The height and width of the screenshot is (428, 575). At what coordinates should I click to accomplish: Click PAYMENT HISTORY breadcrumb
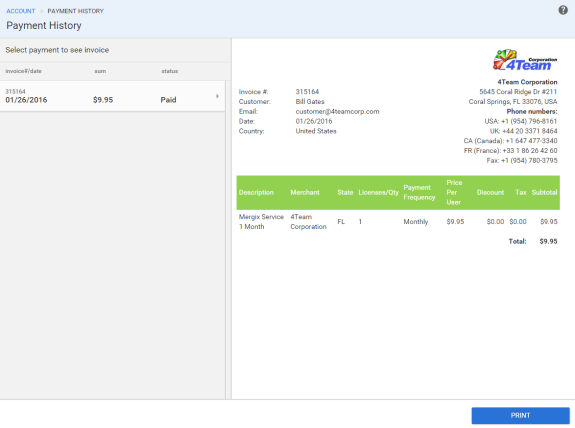76,11
